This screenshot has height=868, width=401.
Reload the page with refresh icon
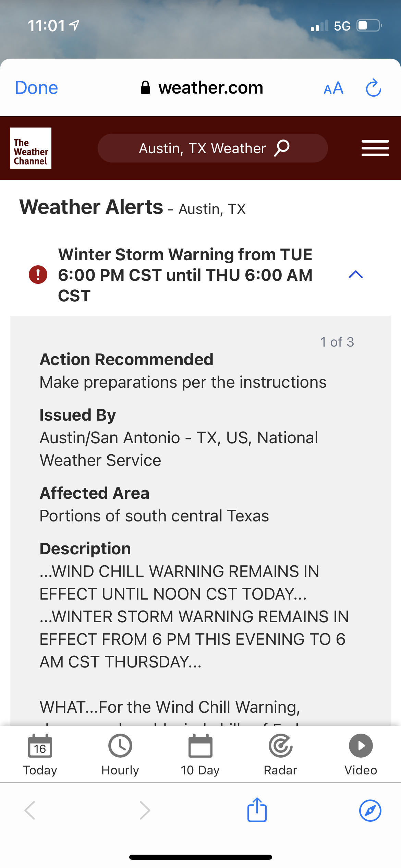pos(373,88)
